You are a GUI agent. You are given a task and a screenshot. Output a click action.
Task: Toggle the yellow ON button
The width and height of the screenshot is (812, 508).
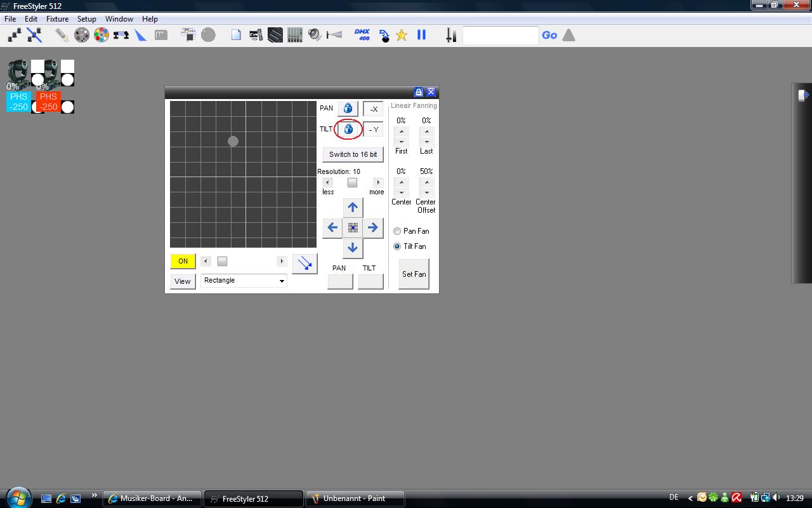(x=183, y=261)
